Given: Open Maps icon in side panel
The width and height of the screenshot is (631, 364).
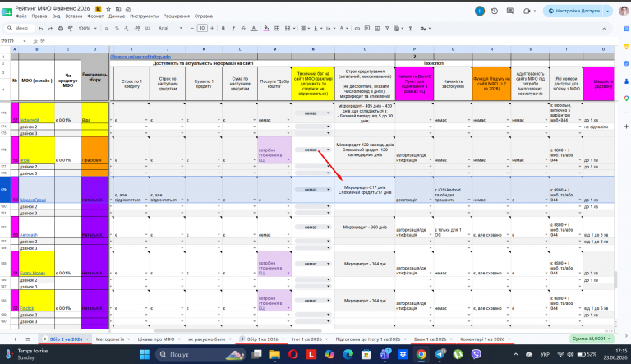Looking at the screenshot, I should coord(626,99).
